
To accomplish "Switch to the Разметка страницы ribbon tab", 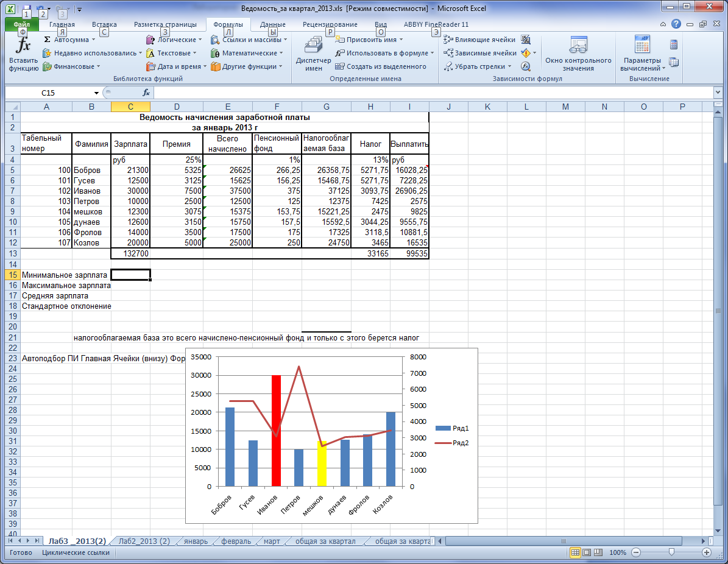I will [165, 24].
